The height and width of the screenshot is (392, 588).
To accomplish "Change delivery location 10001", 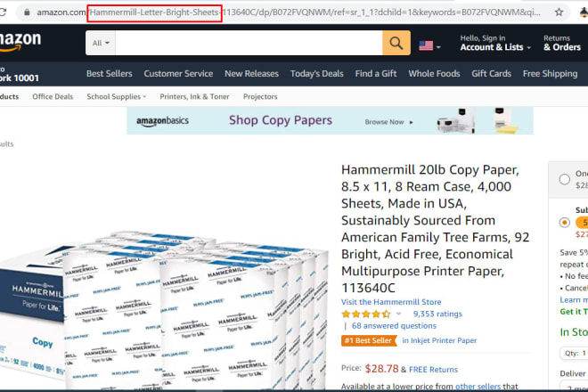I will coord(20,74).
